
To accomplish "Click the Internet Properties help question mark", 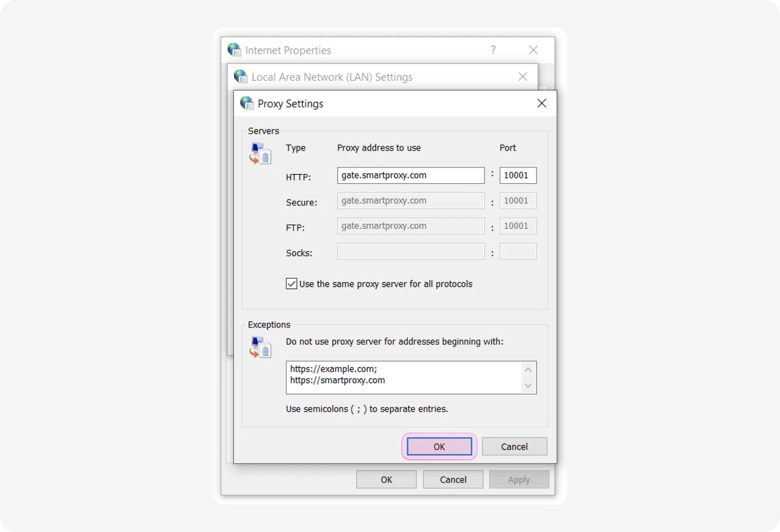I will [x=493, y=50].
